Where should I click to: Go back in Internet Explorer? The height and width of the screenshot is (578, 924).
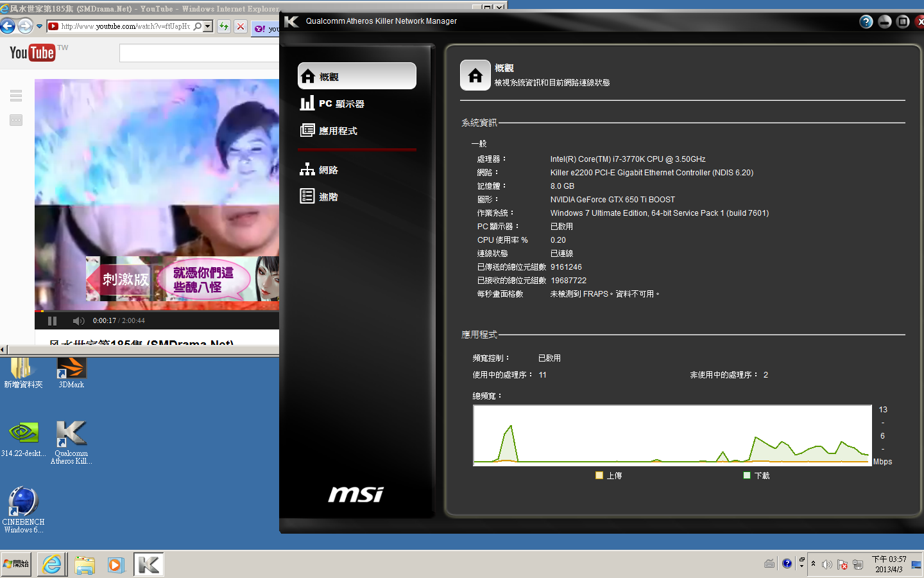[8, 26]
